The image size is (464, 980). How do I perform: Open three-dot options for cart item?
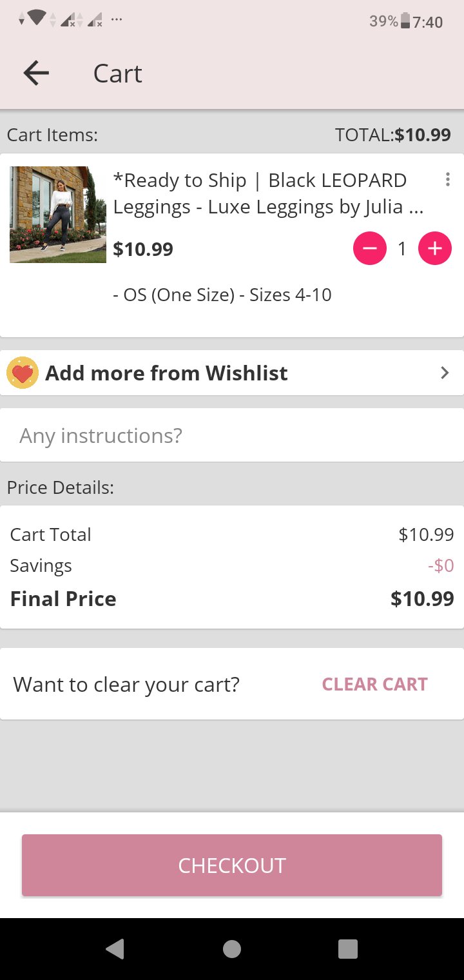tap(448, 180)
